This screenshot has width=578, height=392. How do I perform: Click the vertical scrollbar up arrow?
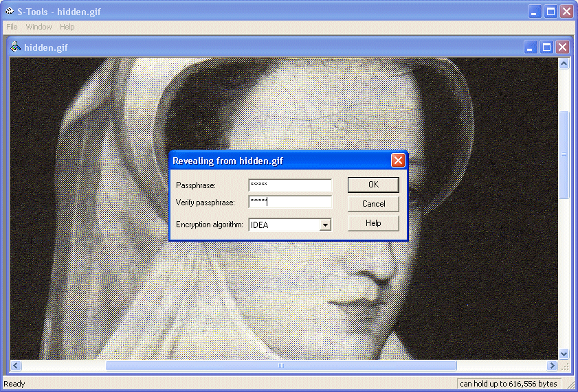[564, 64]
